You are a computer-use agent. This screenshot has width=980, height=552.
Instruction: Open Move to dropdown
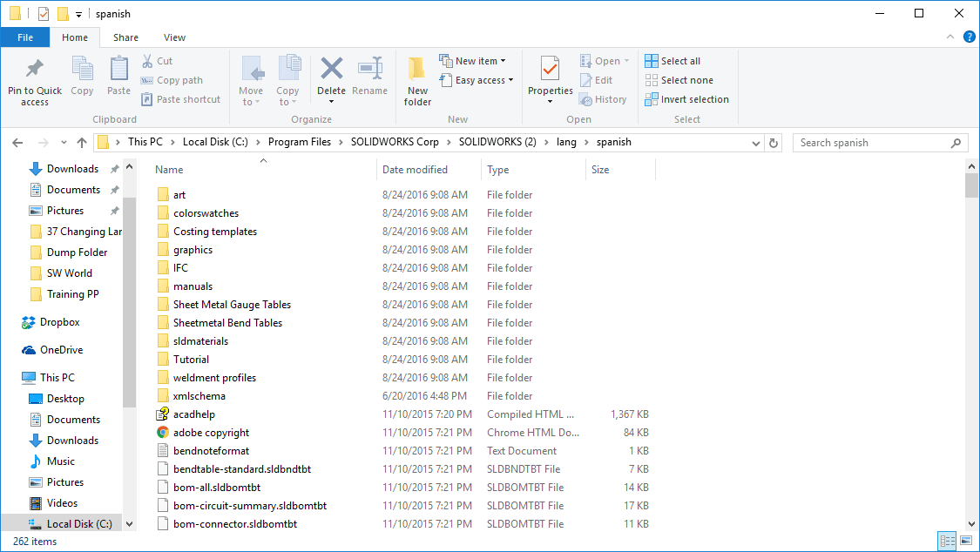click(x=251, y=81)
